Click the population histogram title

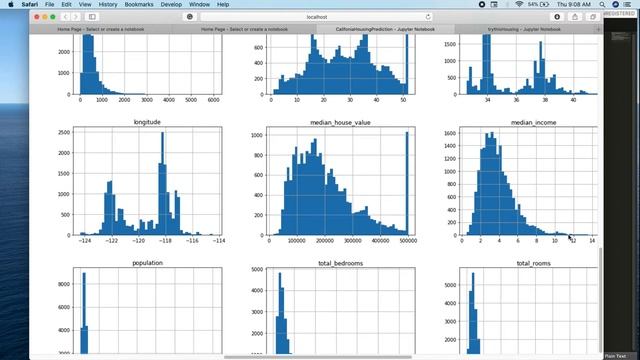[x=148, y=263]
